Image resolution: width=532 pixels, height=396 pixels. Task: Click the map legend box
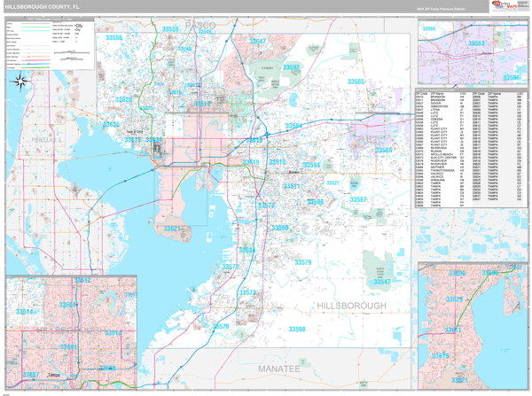pos(50,44)
